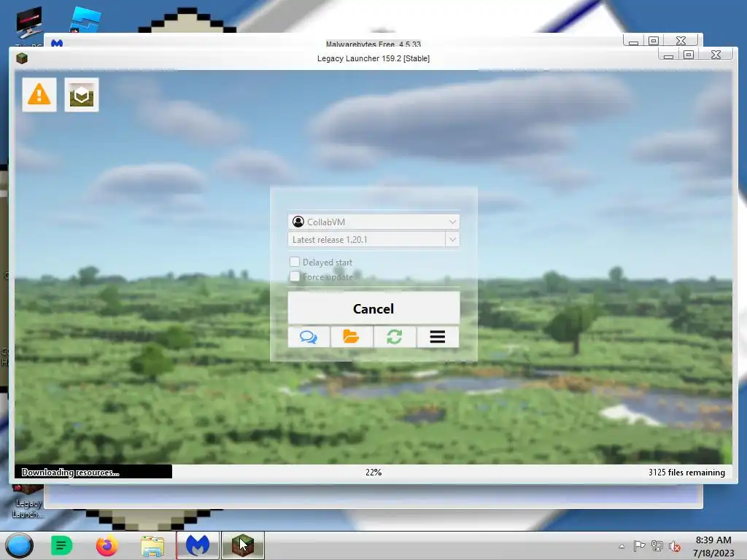The width and height of the screenshot is (747, 560).
Task: Click the orange warning triangle icon
Action: pos(39,94)
